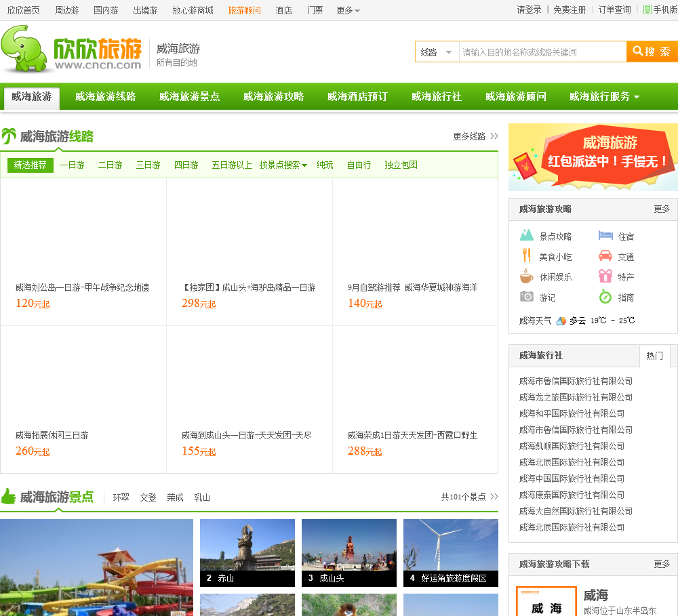The image size is (678, 616).
Task: Click double-arrow icon next to 更多线路
Action: (x=494, y=136)
